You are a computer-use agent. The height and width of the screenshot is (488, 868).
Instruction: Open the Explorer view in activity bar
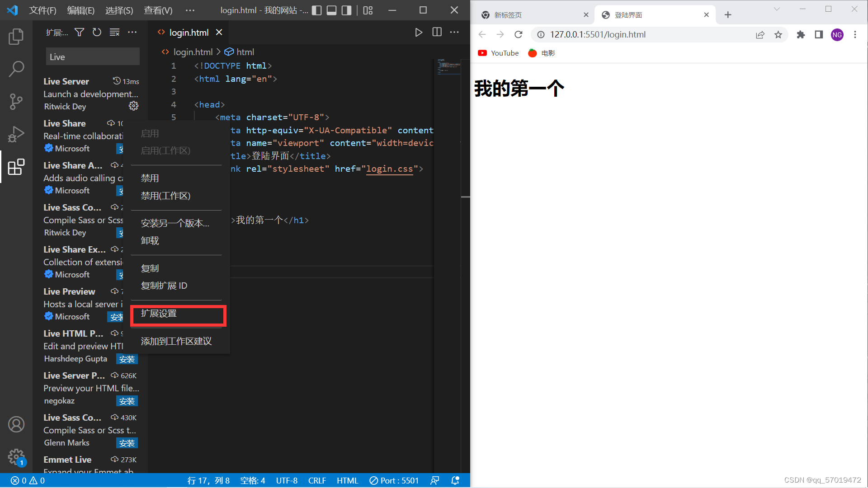tap(16, 37)
